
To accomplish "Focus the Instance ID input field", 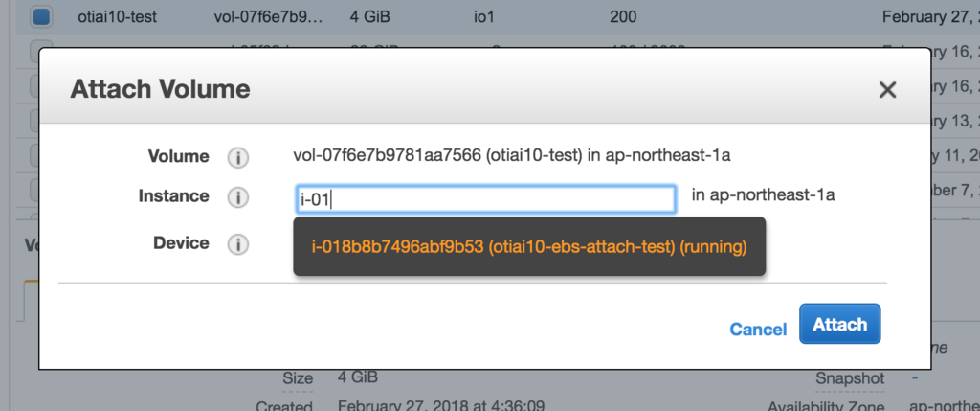I will click(x=486, y=198).
